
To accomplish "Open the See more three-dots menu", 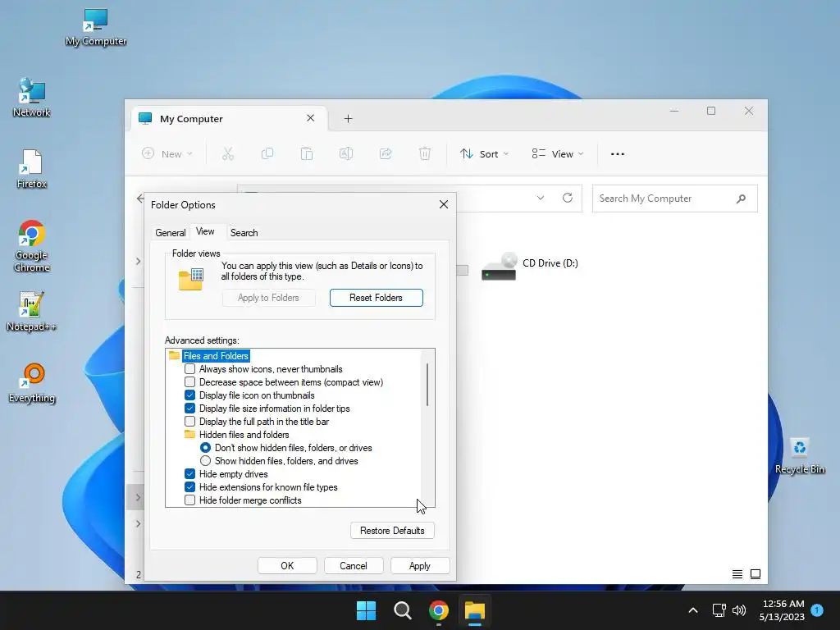I will click(617, 153).
